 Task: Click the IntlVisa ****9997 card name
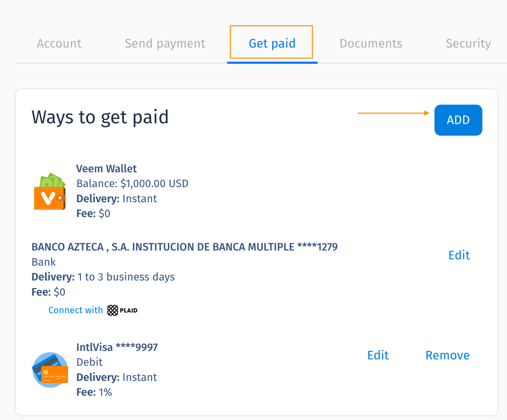tap(117, 347)
